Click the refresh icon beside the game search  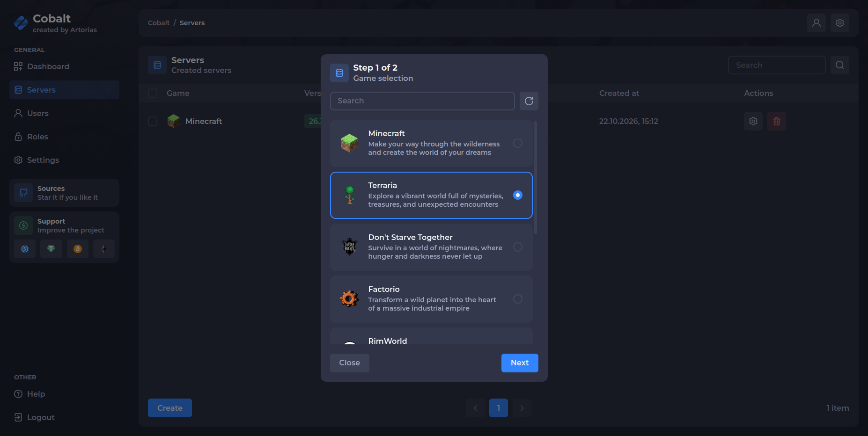[529, 101]
